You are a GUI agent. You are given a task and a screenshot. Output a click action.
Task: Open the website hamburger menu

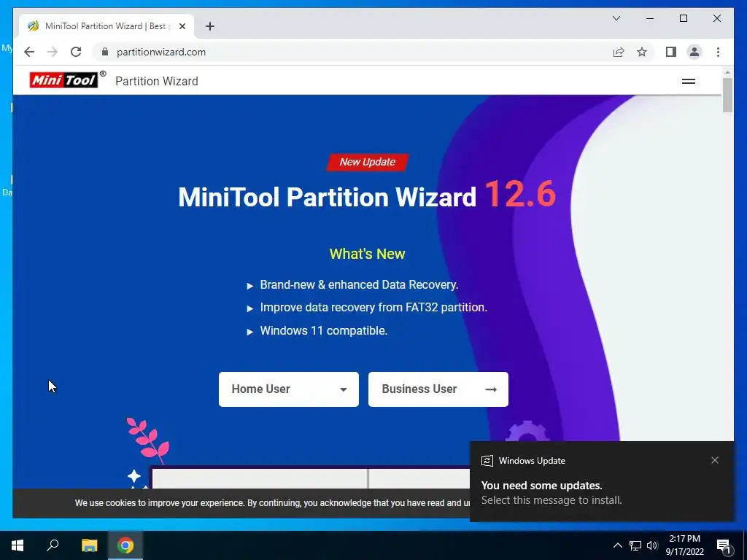689,82
